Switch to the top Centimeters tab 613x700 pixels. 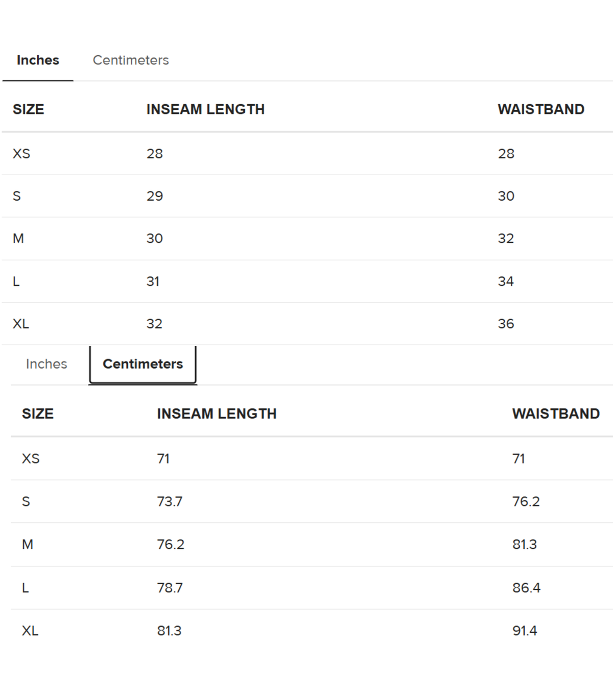click(x=131, y=60)
